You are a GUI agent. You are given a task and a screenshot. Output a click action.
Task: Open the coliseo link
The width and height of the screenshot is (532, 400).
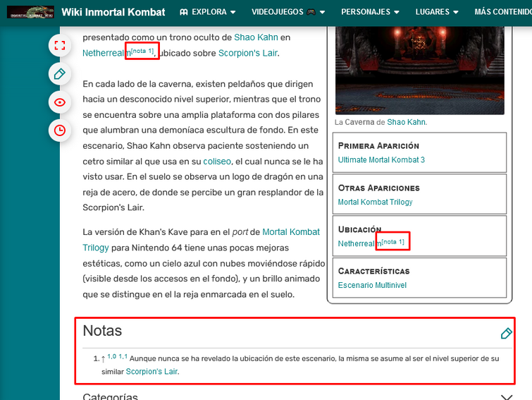click(x=217, y=162)
